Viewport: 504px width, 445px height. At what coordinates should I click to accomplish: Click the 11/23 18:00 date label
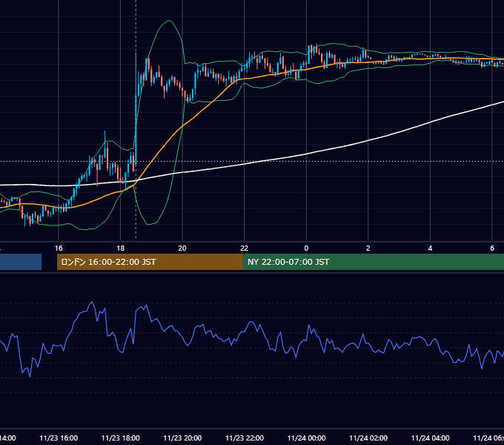pos(121,438)
